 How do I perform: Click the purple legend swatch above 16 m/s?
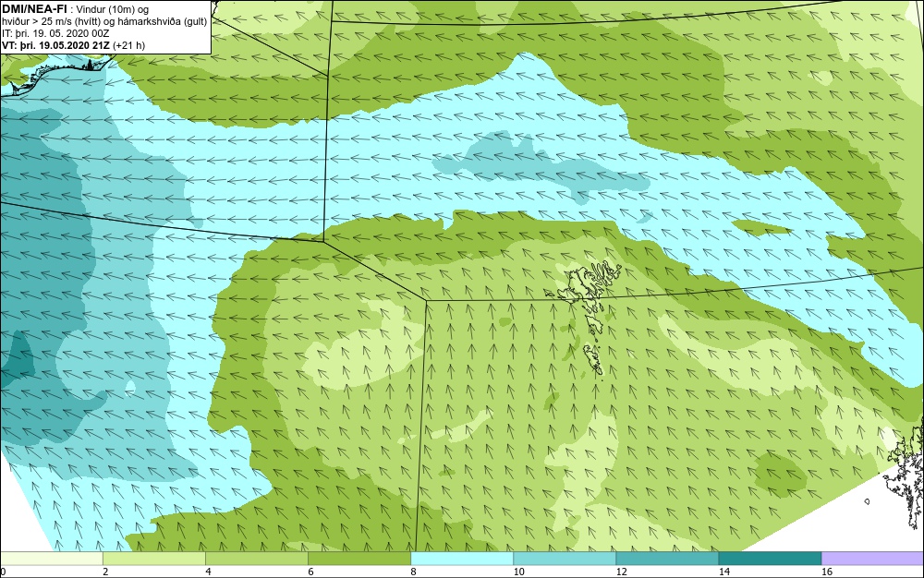click(x=873, y=559)
